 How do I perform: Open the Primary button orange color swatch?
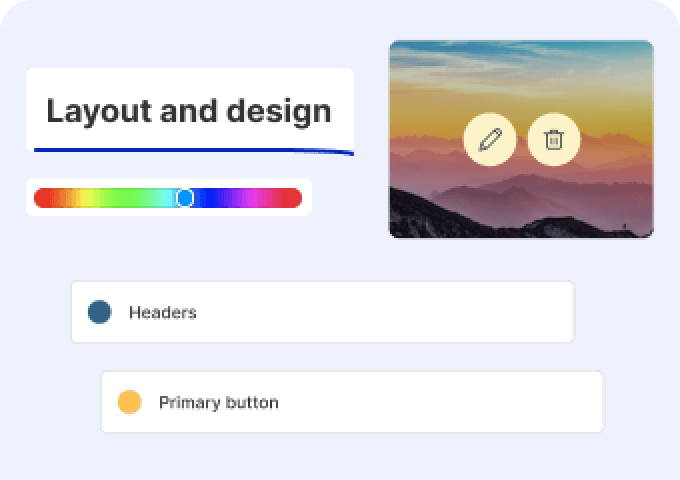(129, 402)
